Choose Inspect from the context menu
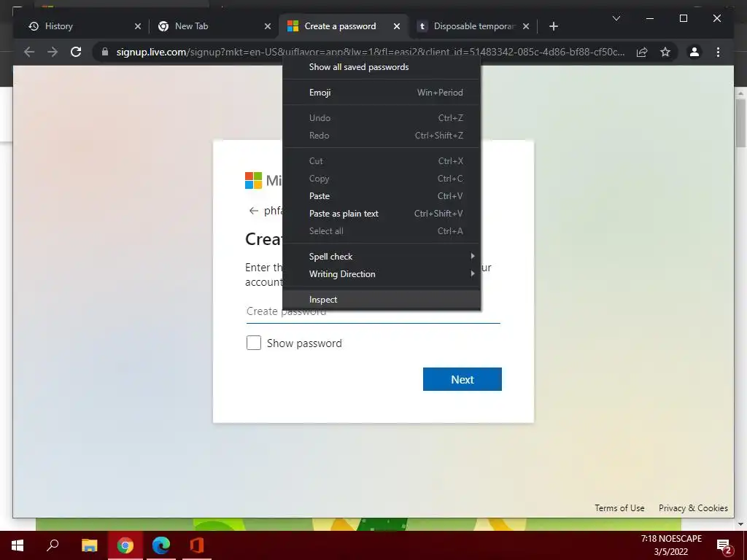This screenshot has height=560, width=747. [x=381, y=300]
